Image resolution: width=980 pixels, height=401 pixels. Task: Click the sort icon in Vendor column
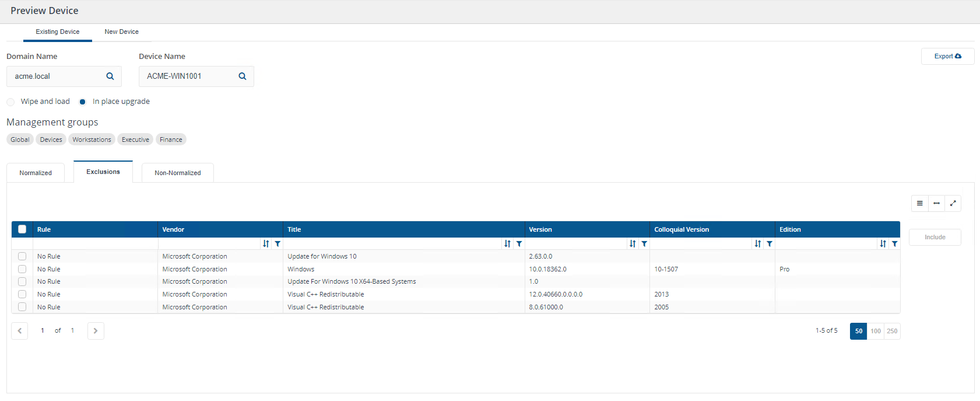[x=266, y=244]
